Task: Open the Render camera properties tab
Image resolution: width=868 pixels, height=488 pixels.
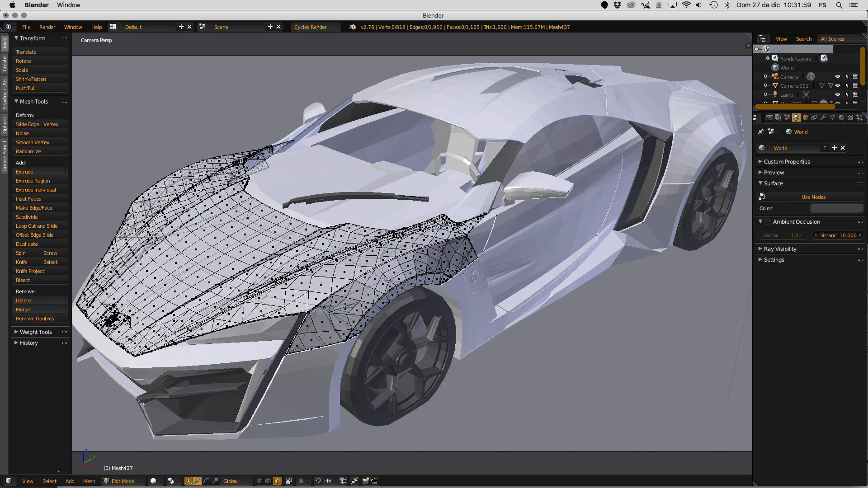Action: coord(769,117)
